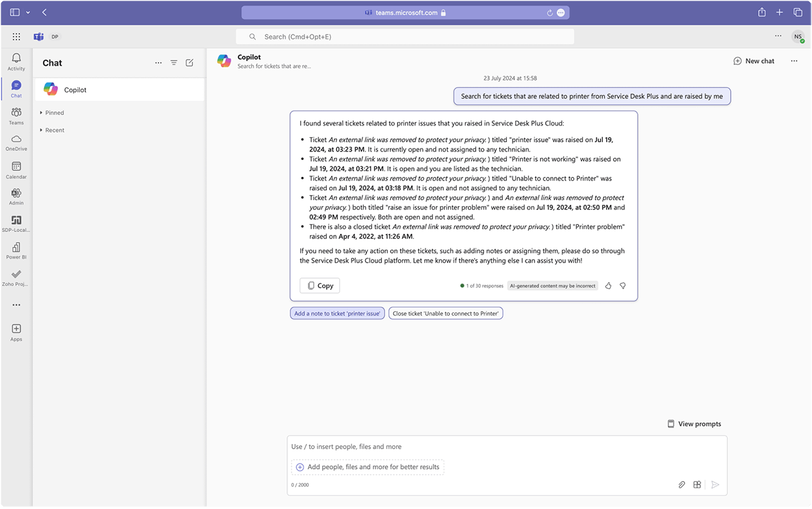Choose 'Close ticket Unable to connect to Printer' suggestion
812x509 pixels.
446,313
